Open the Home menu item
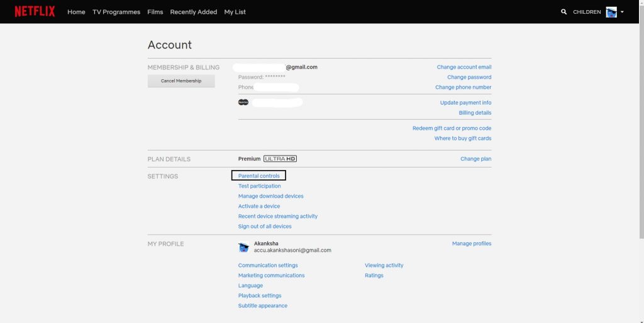 click(76, 12)
